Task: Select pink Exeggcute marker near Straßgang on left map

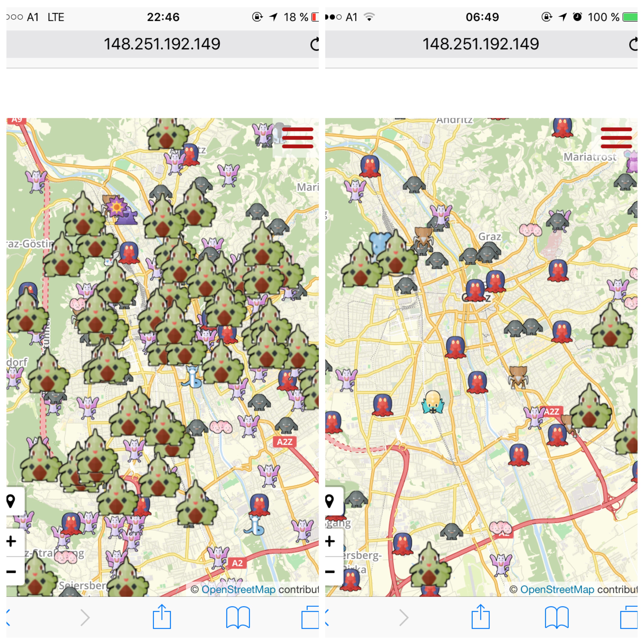Action: [x=65, y=557]
